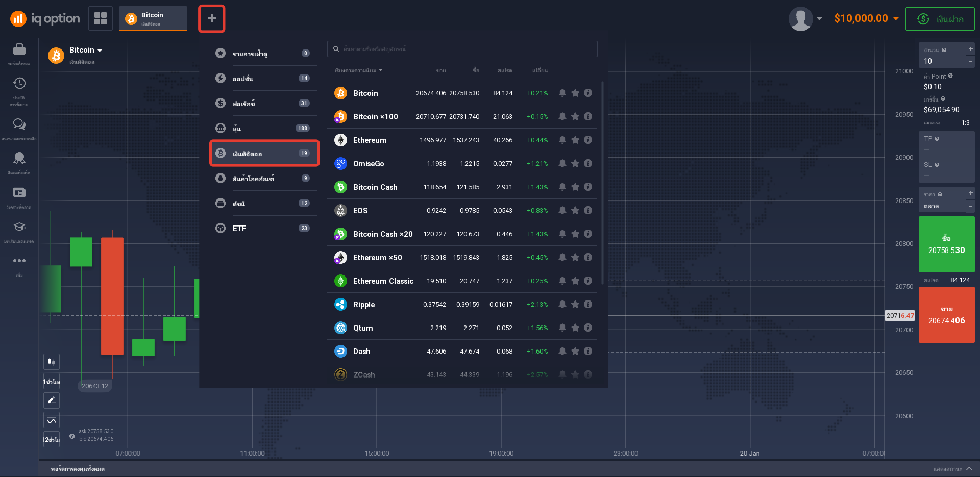The image size is (980, 477).
Task: Select the Bitcoin Cash ×20 row
Action: coord(462,234)
